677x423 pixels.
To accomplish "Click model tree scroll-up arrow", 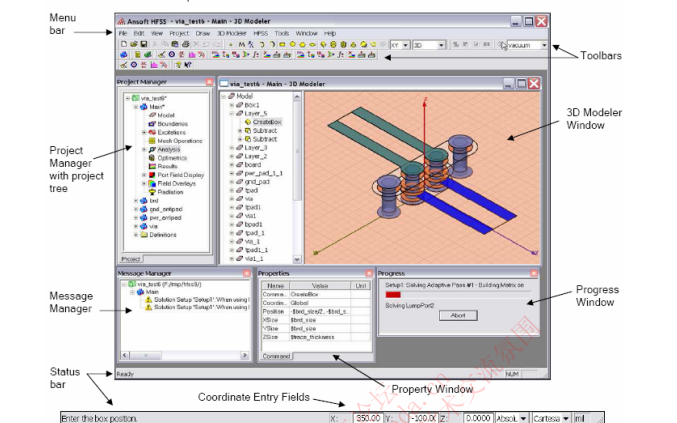I will point(297,97).
